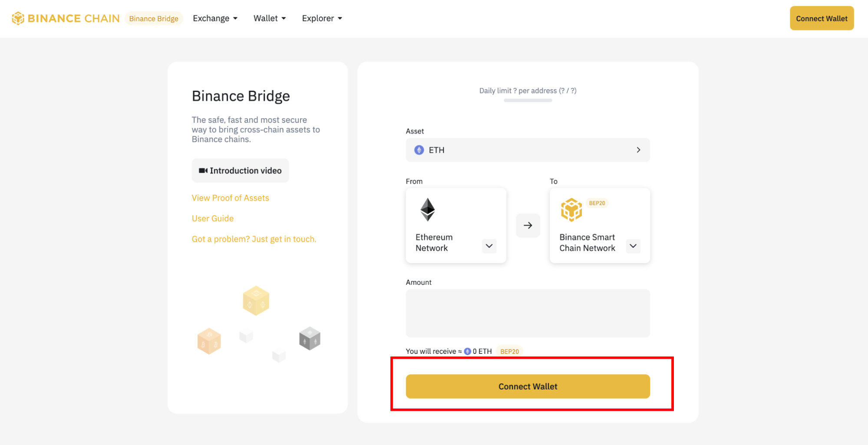Click the arrow between From and To networks

click(528, 225)
